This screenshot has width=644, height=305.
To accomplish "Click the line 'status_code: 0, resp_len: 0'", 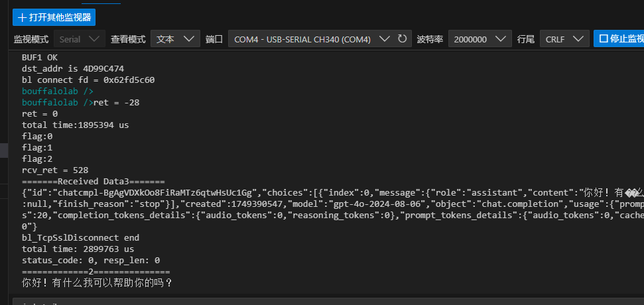I will 91,261.
